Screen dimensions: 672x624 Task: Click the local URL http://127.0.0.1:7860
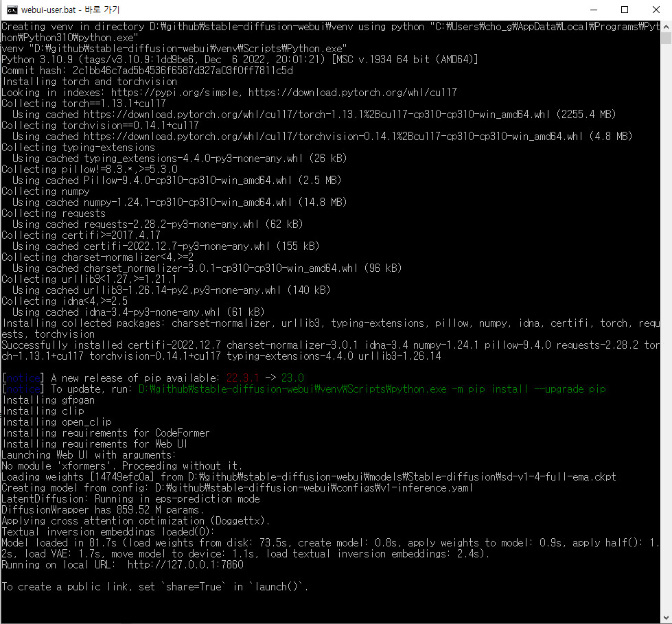point(185,564)
